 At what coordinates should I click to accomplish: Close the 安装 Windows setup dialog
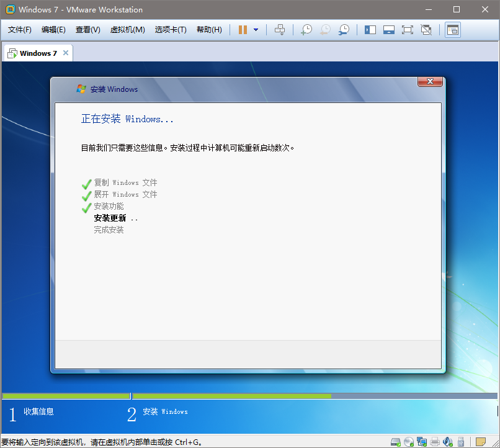click(x=430, y=82)
